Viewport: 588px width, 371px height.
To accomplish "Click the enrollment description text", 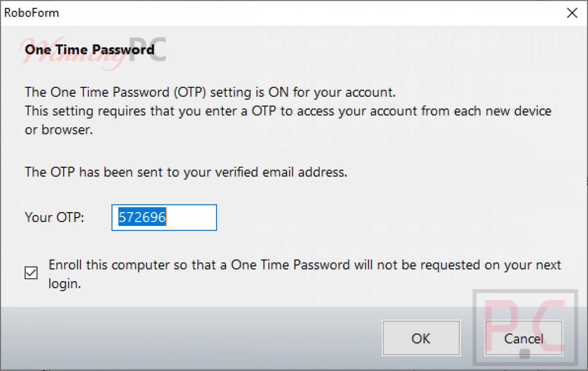I will (x=304, y=265).
